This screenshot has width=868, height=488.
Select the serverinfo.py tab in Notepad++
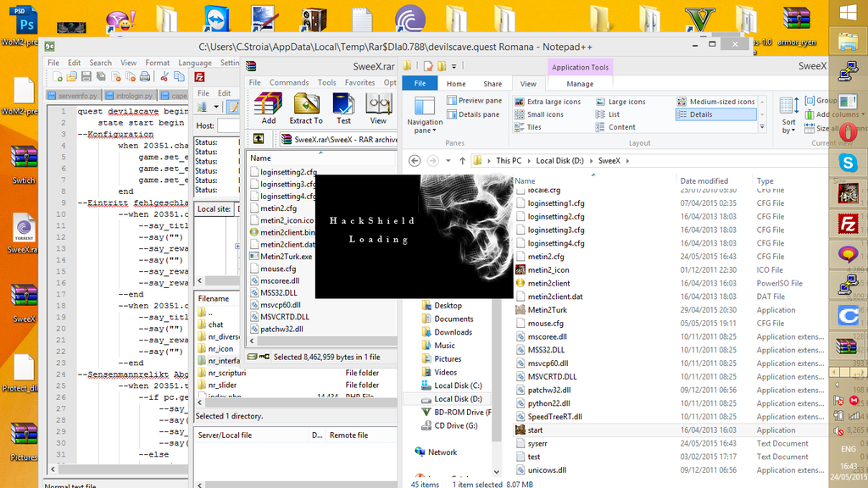click(73, 96)
